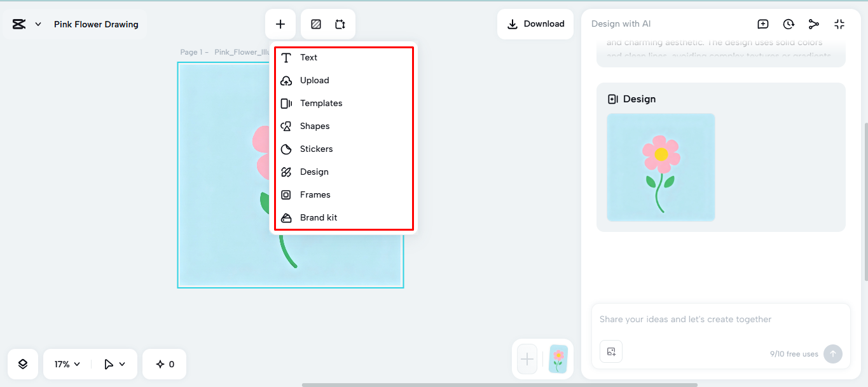Open the Shapes inserter
This screenshot has height=387, width=868.
(315, 126)
